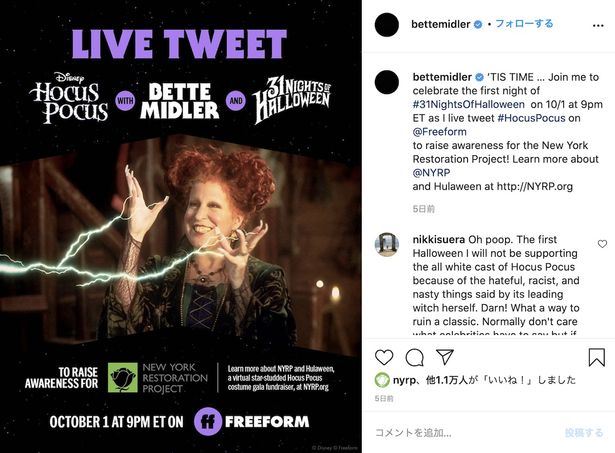The width and height of the screenshot is (615, 453).
Task: Like nikkisuera's comment with small heart
Action: 602,244
